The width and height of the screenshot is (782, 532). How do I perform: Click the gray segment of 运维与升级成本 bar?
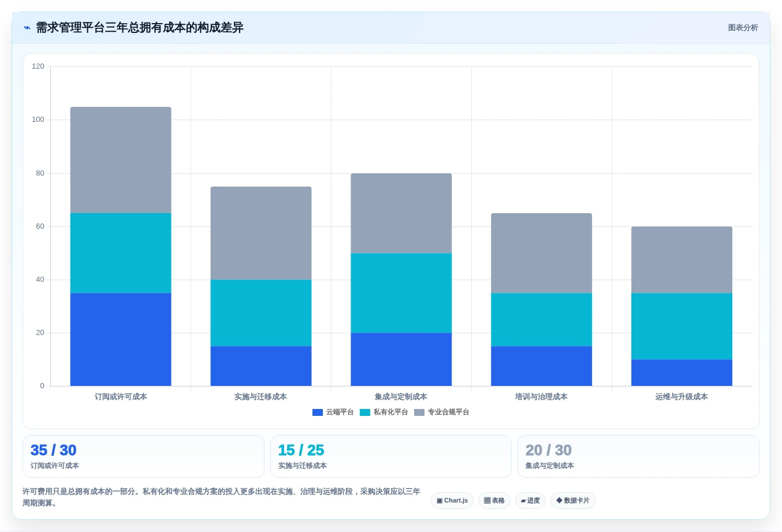click(x=682, y=260)
